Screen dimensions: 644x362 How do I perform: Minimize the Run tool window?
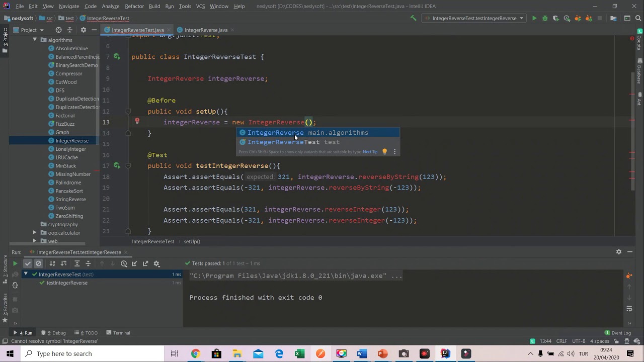point(630,252)
